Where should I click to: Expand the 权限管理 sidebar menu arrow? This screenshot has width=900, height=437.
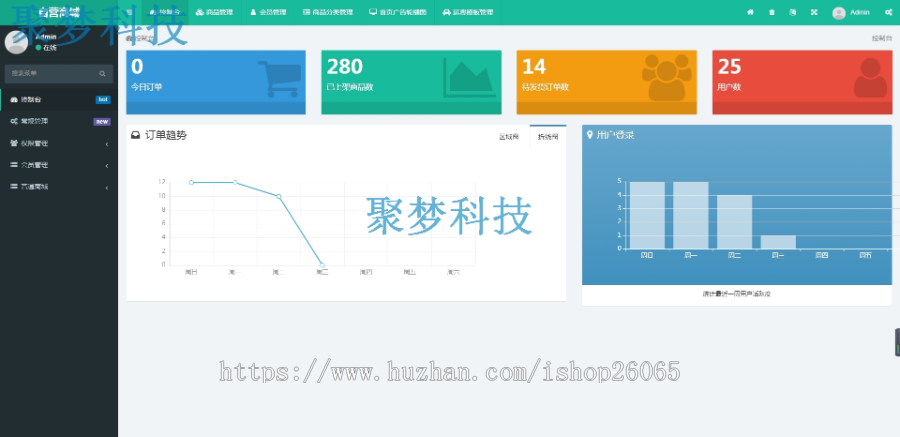pos(107,144)
